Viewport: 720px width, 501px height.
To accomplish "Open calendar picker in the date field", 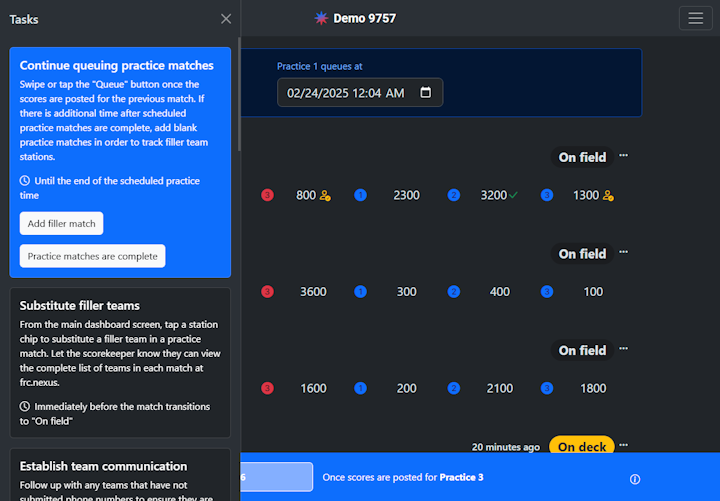I will [426, 93].
